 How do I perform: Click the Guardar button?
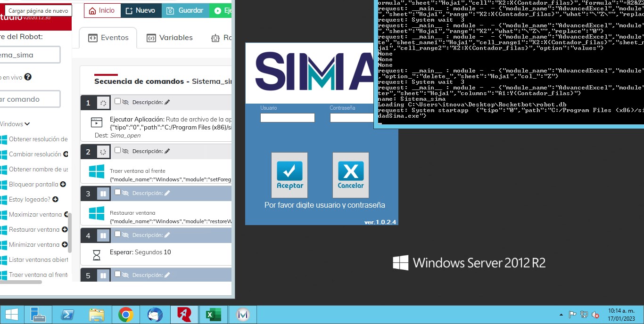[185, 10]
